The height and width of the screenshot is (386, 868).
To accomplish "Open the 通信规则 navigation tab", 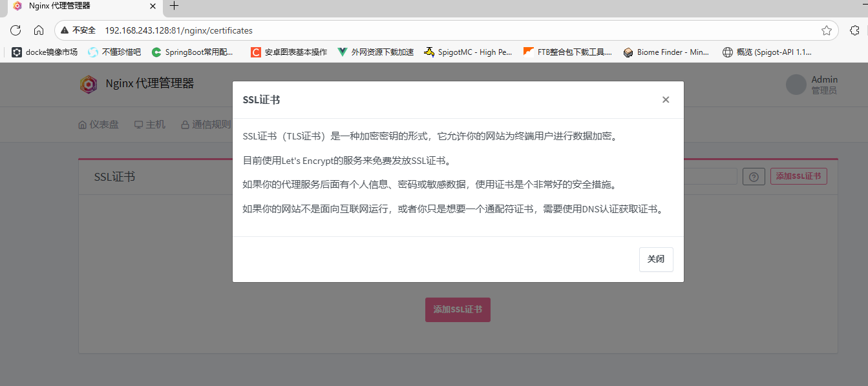I will [206, 125].
